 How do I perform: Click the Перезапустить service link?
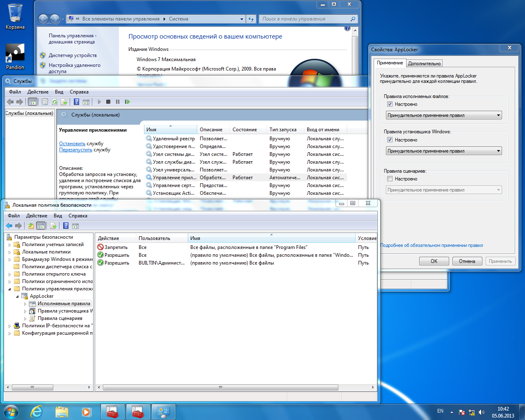pos(75,150)
